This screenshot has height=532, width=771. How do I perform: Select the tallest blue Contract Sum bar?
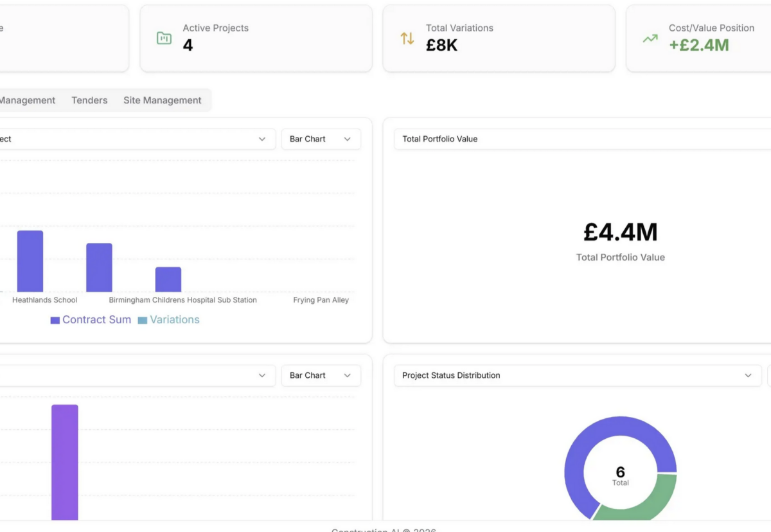pyautogui.click(x=30, y=262)
